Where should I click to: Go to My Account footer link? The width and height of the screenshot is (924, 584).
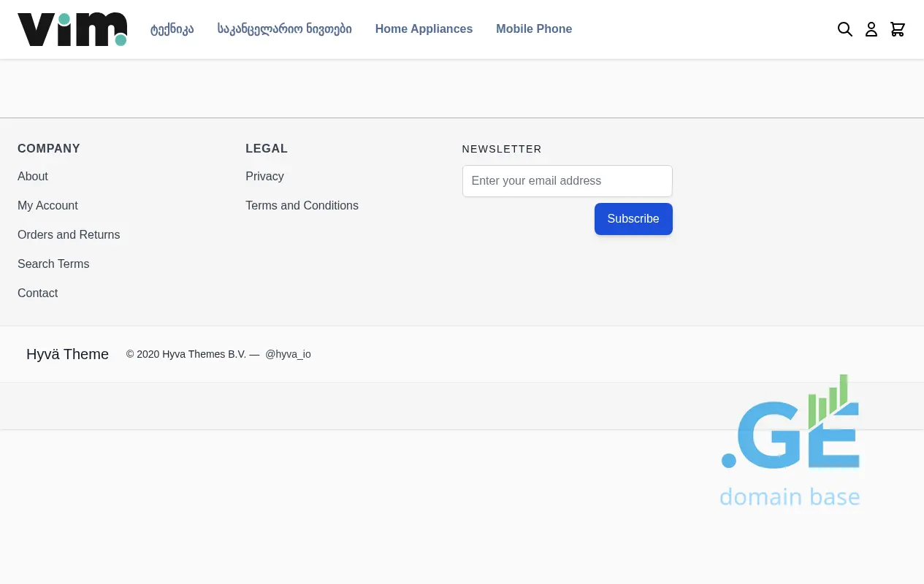47,206
